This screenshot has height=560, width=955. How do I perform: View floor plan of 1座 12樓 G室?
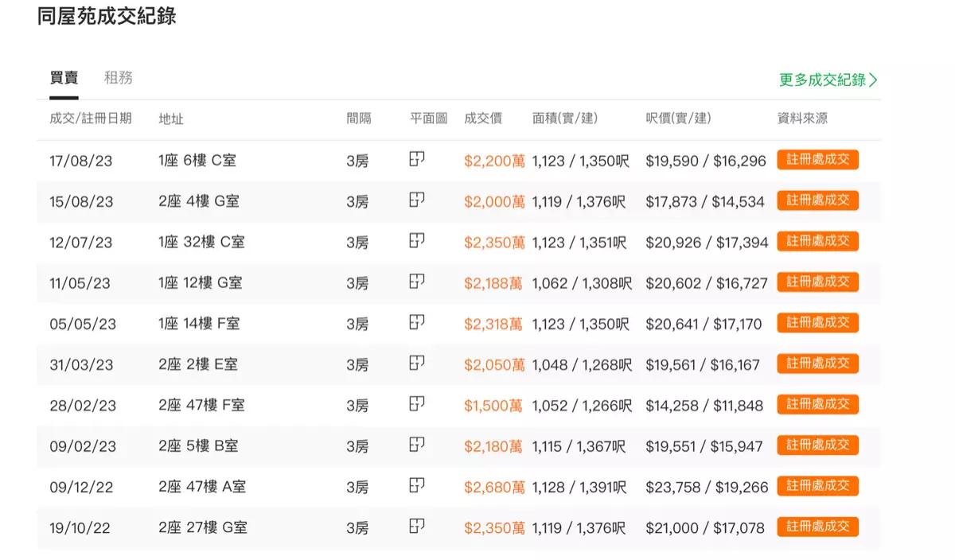[x=417, y=282]
